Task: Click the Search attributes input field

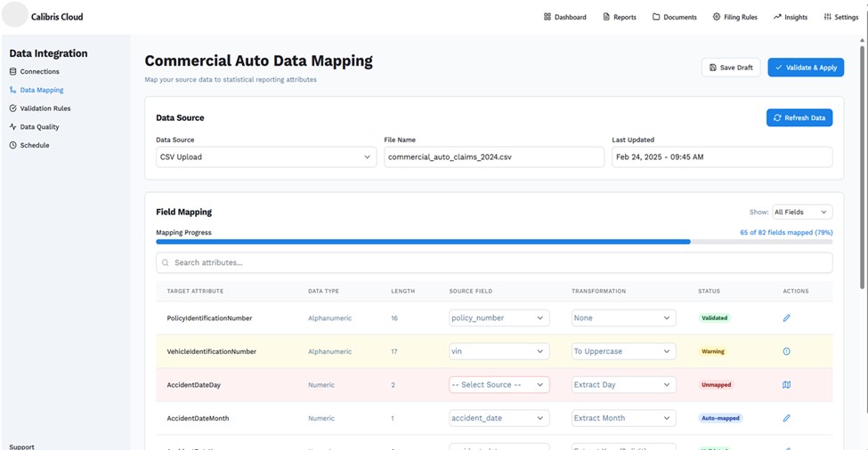Action: (494, 262)
